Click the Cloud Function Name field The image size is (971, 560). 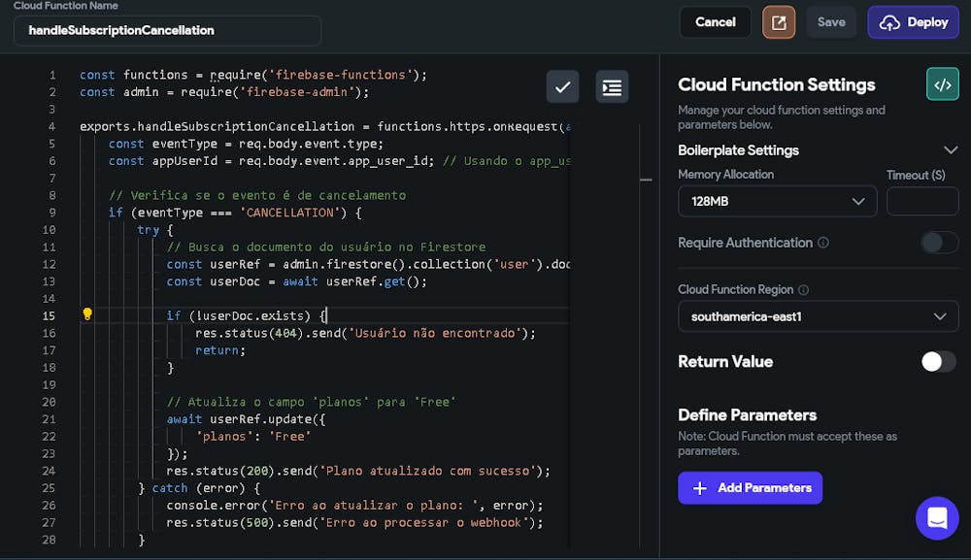167,30
